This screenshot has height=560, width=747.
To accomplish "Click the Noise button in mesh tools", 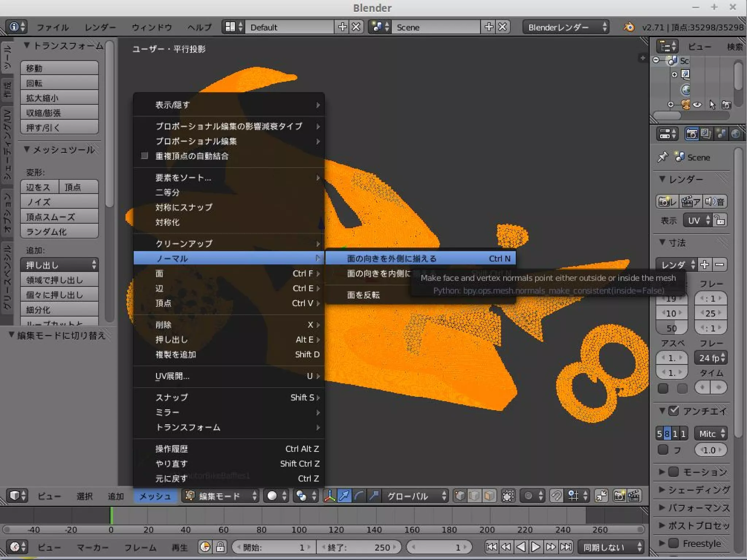I will point(59,202).
